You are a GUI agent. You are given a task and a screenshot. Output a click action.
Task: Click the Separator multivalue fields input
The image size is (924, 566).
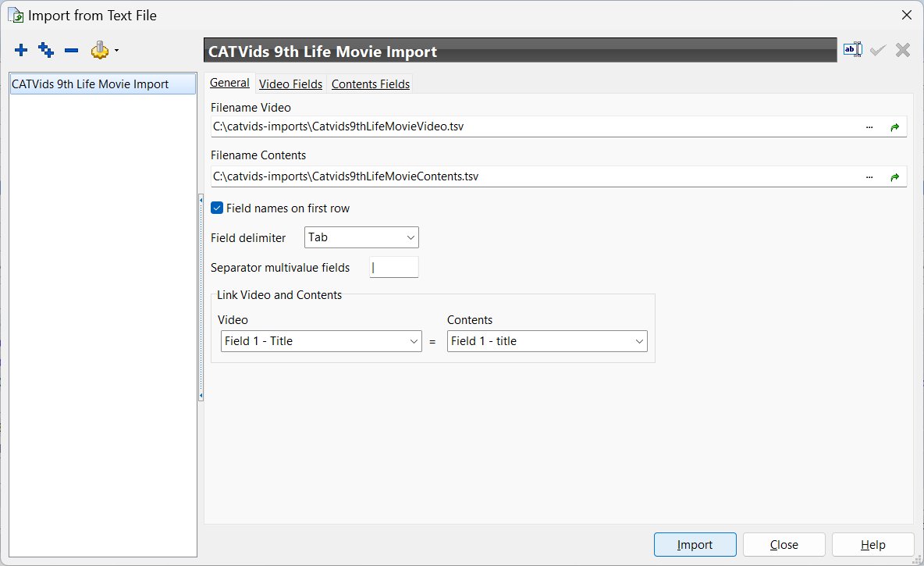point(393,267)
